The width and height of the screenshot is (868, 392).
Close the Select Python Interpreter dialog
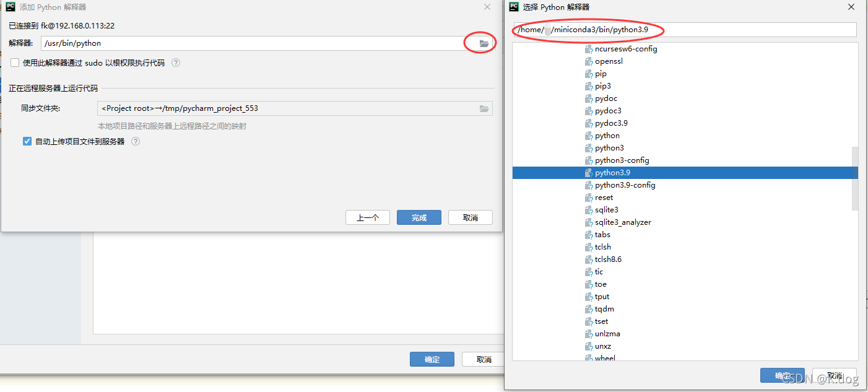[x=851, y=7]
